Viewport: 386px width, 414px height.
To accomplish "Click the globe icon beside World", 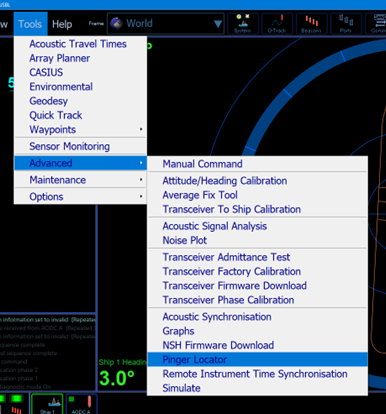I will (x=116, y=24).
